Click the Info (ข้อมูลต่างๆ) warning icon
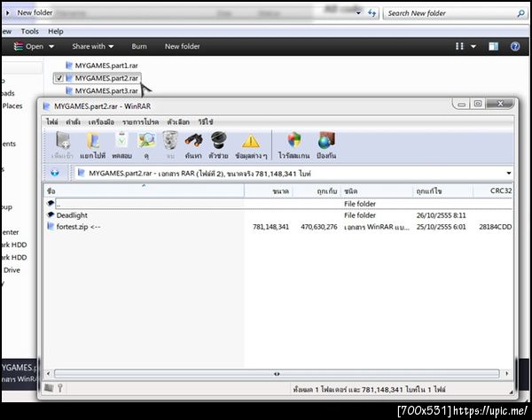The image size is (532, 420). (x=251, y=142)
